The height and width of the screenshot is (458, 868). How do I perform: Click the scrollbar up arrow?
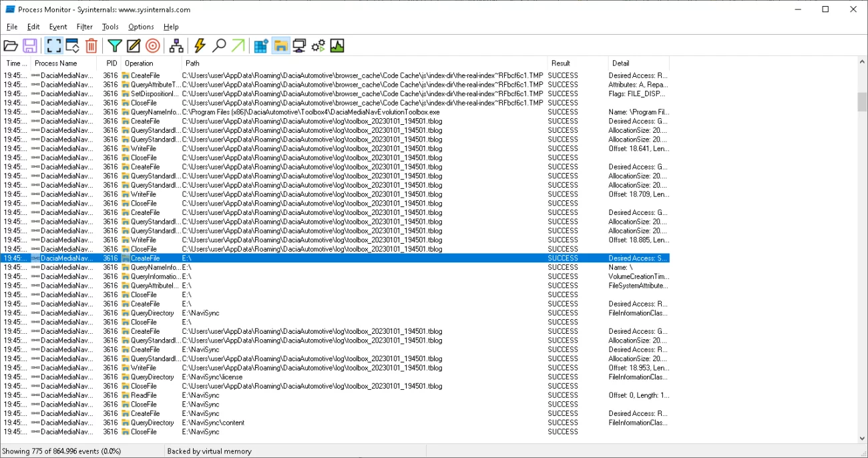[x=862, y=62]
